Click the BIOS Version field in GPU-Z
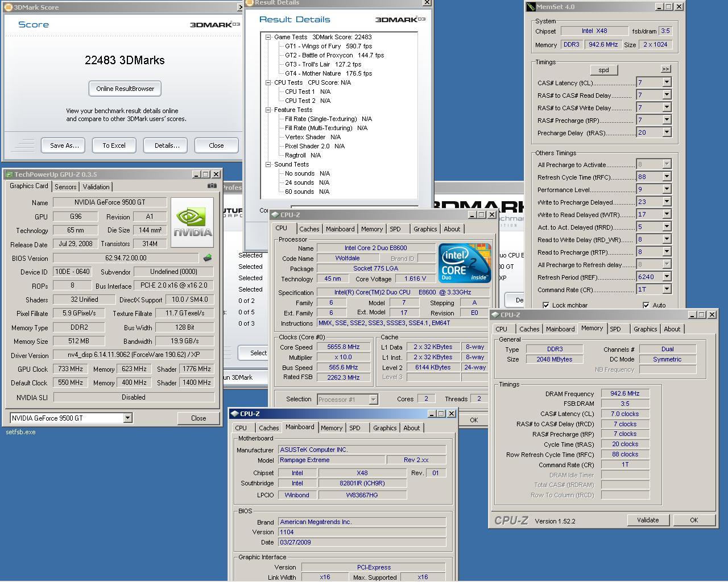Viewport: 728px width, 582px height. coord(126,258)
